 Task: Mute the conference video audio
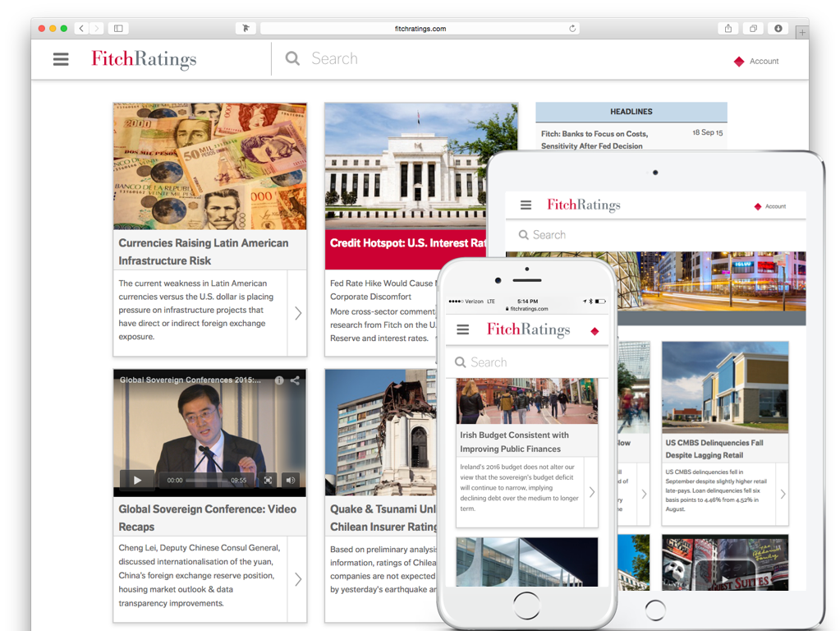(291, 481)
